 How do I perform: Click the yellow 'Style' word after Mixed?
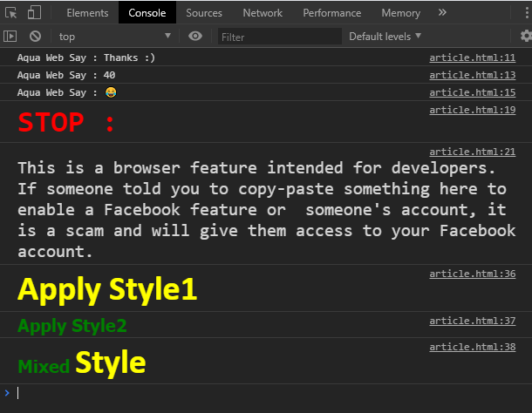click(111, 362)
